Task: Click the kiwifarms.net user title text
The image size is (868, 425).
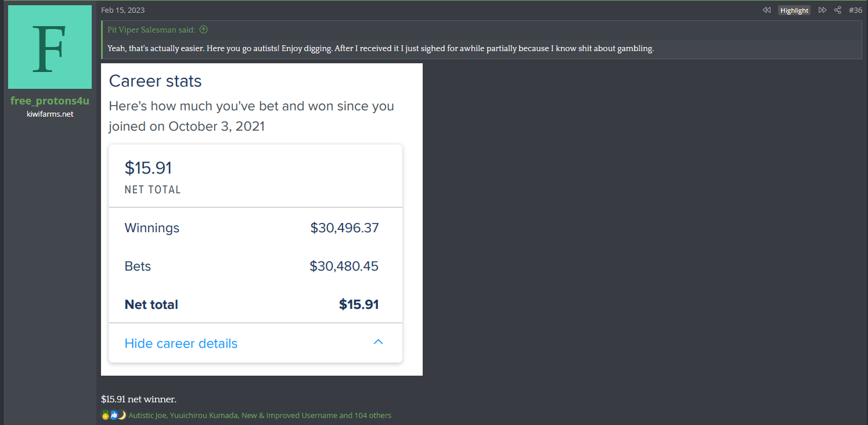Action: pos(50,114)
